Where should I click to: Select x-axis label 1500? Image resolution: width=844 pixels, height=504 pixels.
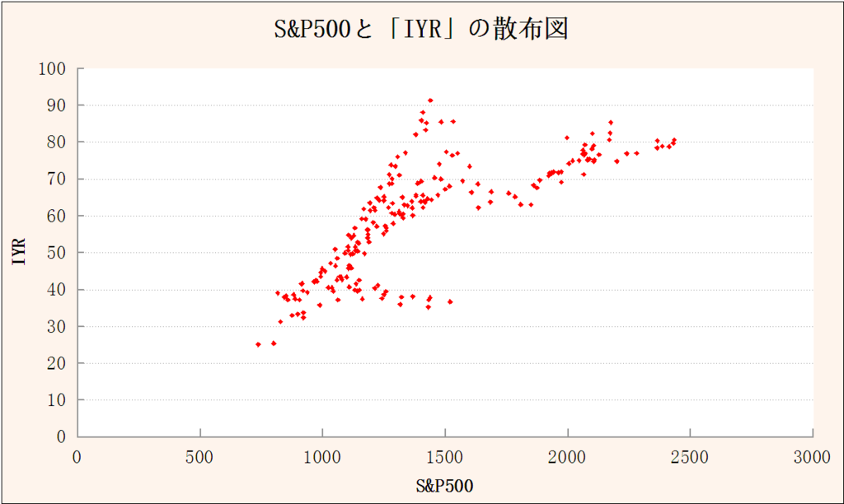(444, 458)
